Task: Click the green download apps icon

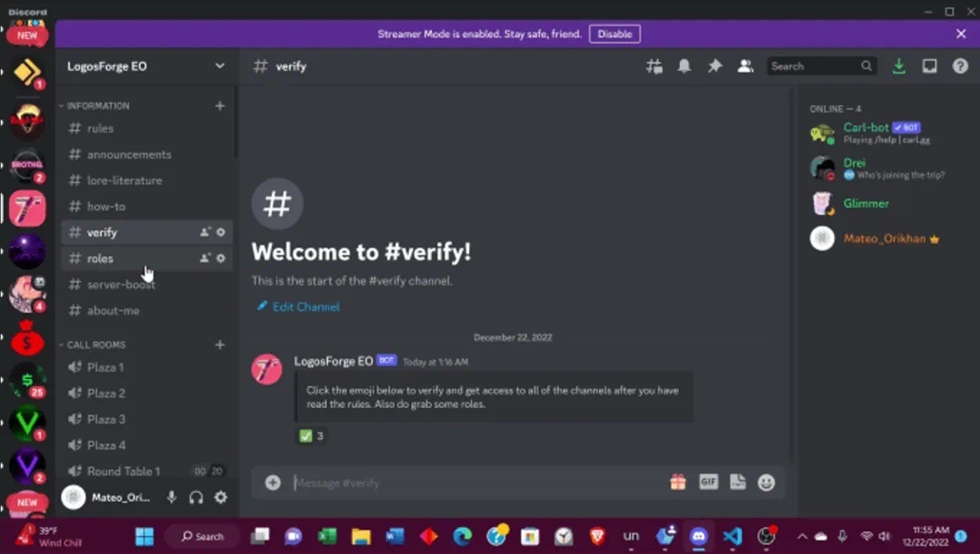Action: click(x=898, y=66)
